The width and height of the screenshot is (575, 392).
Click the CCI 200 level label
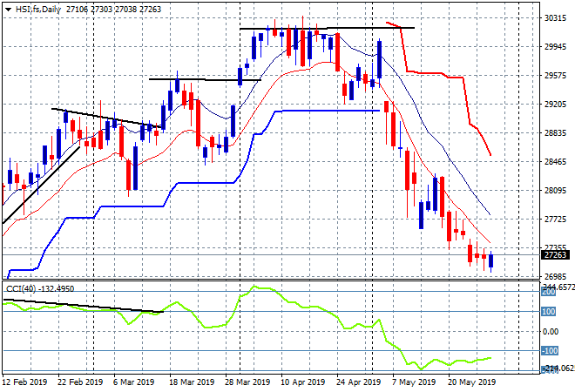pos(549,292)
